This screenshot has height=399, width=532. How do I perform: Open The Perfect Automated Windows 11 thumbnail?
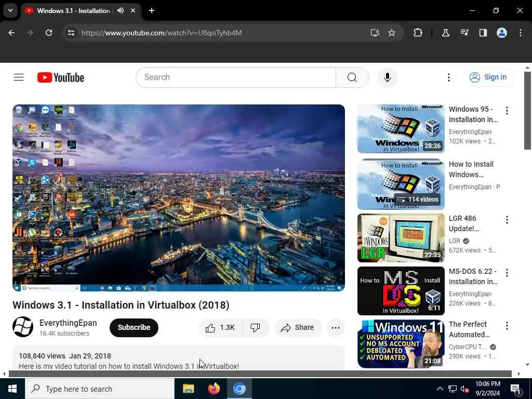[x=401, y=344]
